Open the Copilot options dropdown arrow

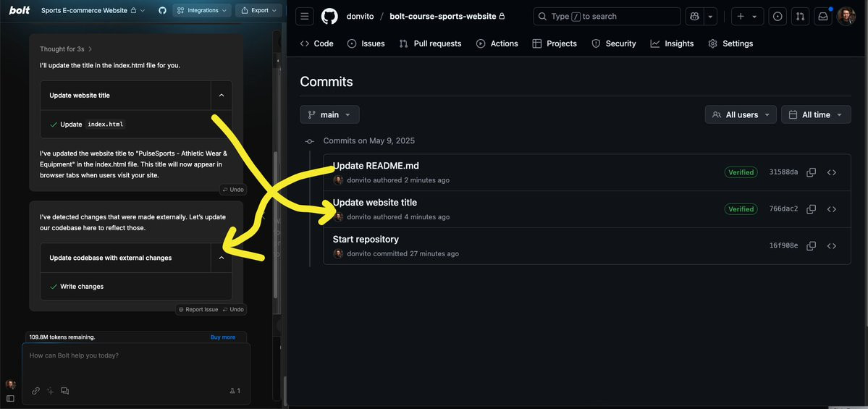(711, 17)
